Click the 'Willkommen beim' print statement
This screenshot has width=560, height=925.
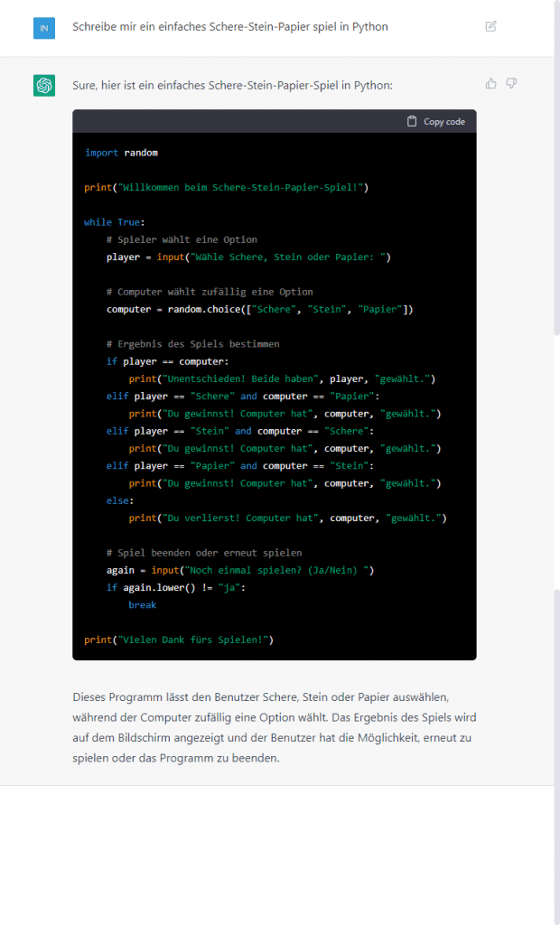coord(226,187)
